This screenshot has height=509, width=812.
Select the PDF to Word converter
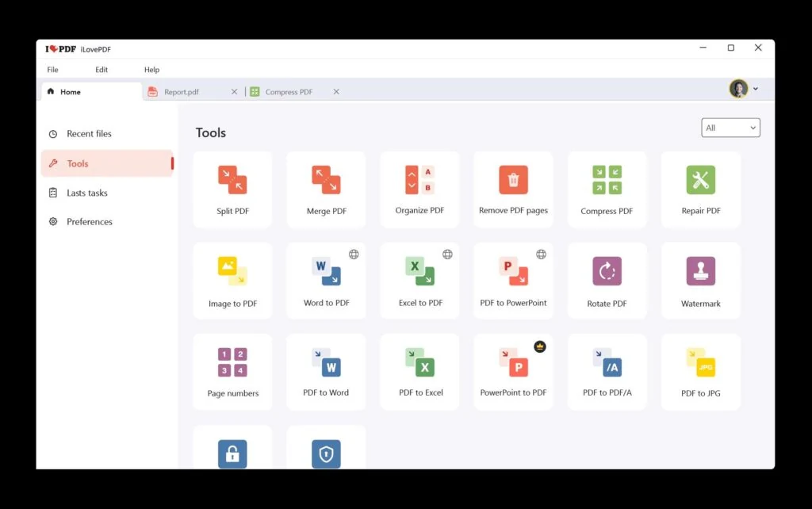326,372
